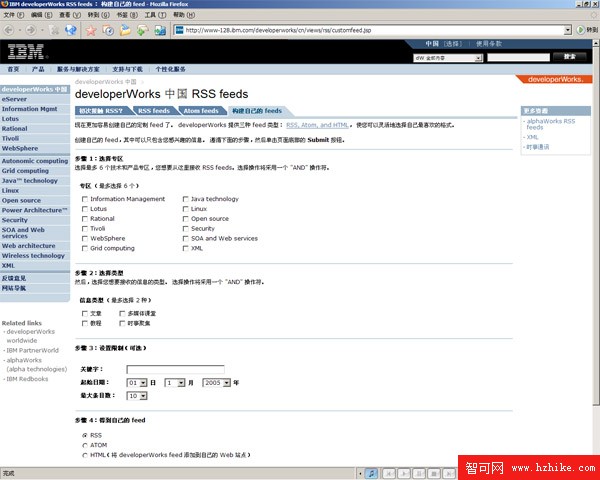The image size is (600, 480).
Task: Expand the address bar URL history dropdown
Action: [x=568, y=30]
